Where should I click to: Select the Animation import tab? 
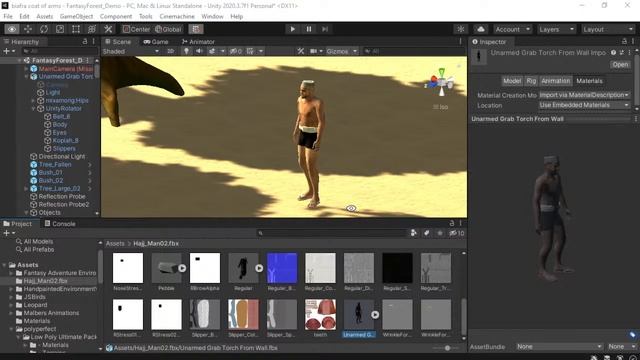click(x=556, y=81)
